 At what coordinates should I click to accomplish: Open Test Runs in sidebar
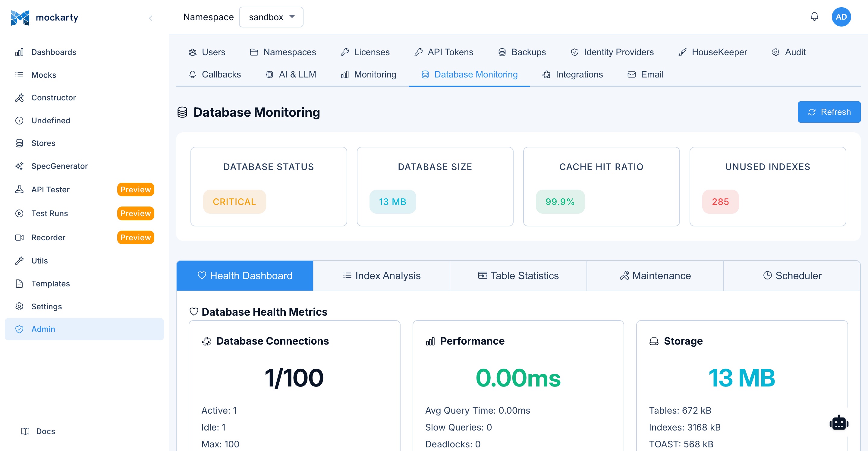pos(84,213)
